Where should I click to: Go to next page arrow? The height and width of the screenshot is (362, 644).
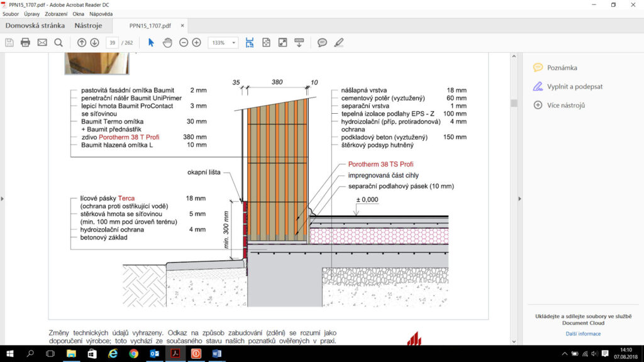pyautogui.click(x=94, y=43)
